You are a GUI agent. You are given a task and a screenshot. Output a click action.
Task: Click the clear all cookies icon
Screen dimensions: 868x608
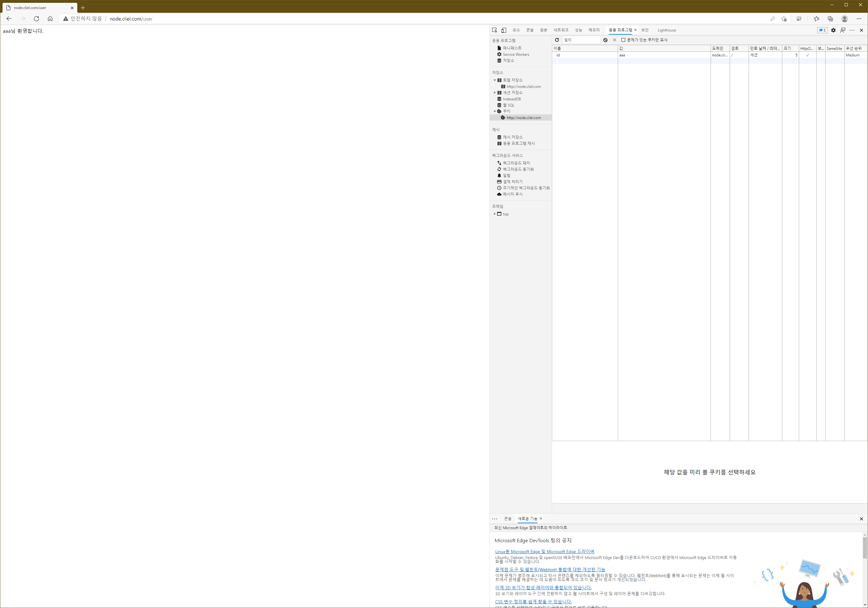pos(605,40)
